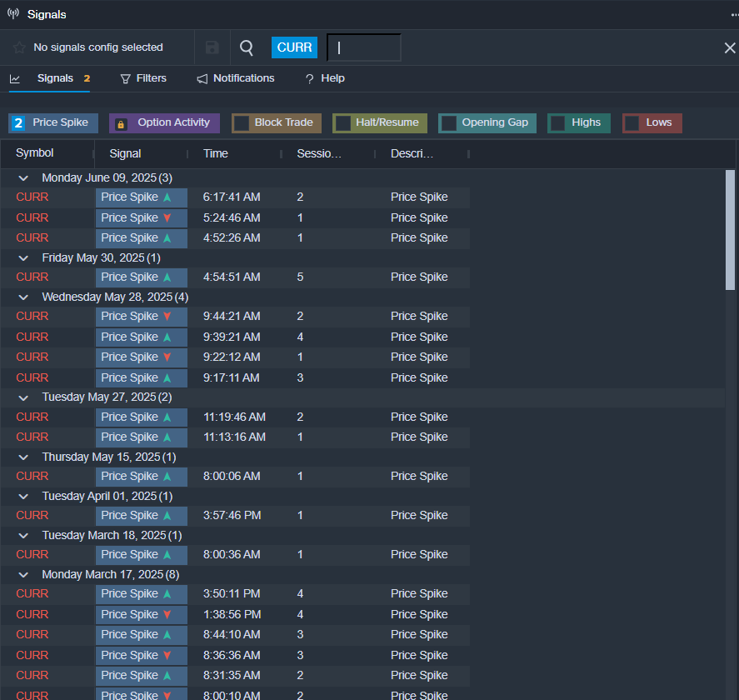
Task: Close the search bar with X
Action: [x=730, y=47]
